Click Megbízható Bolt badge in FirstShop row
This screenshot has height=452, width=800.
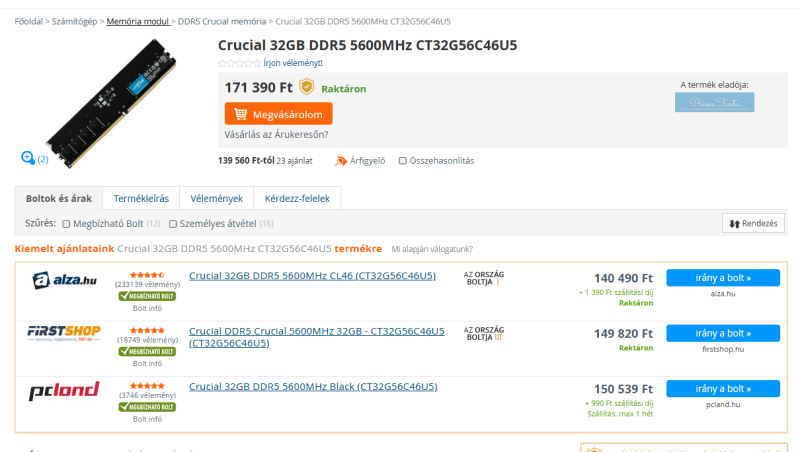click(x=147, y=351)
